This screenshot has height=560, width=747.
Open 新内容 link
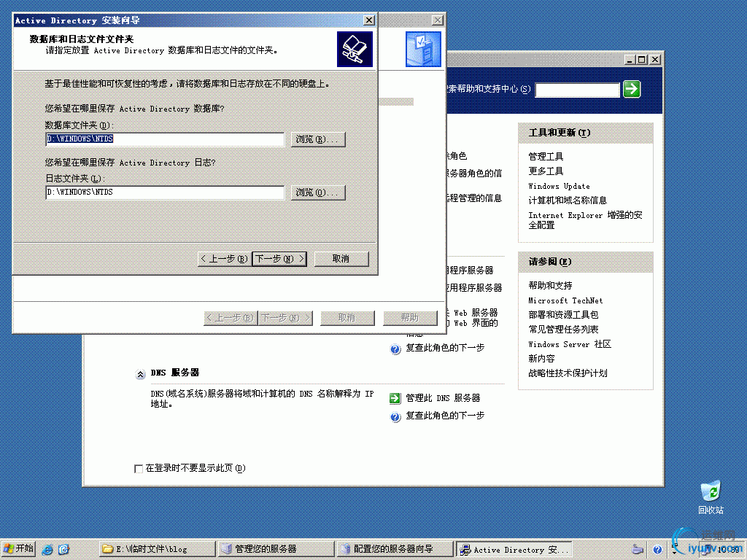point(541,359)
